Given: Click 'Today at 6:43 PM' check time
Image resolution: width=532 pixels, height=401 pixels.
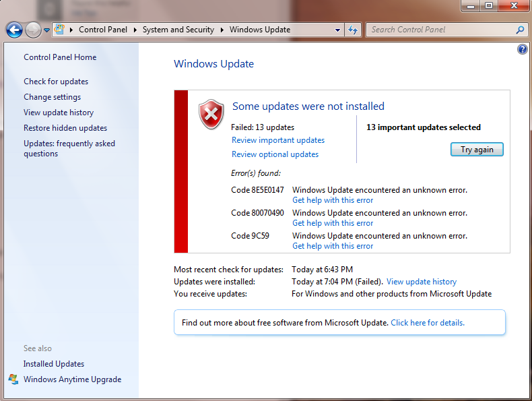Looking at the screenshot, I should pos(323,270).
